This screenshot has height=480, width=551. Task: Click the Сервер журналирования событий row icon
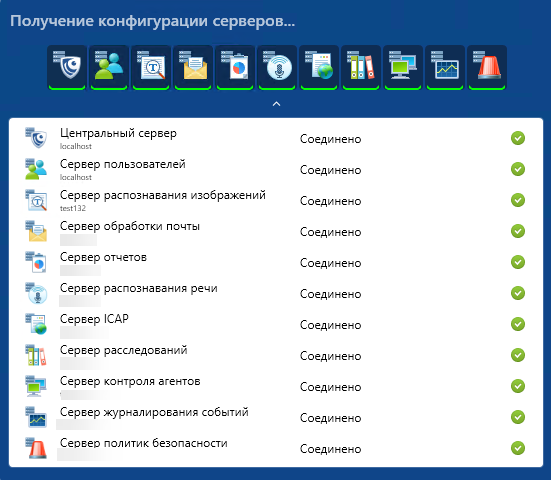click(36, 417)
